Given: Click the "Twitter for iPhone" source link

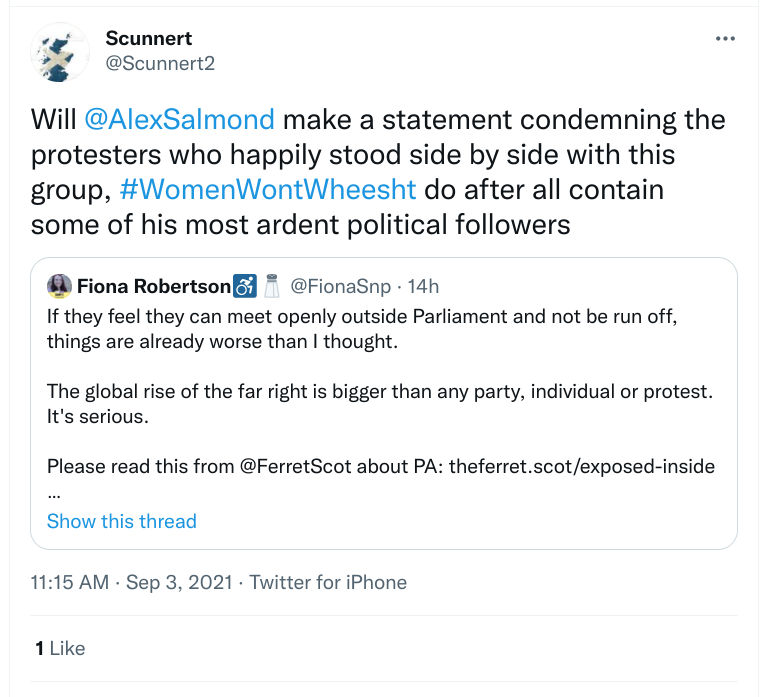Looking at the screenshot, I should coord(328,582).
